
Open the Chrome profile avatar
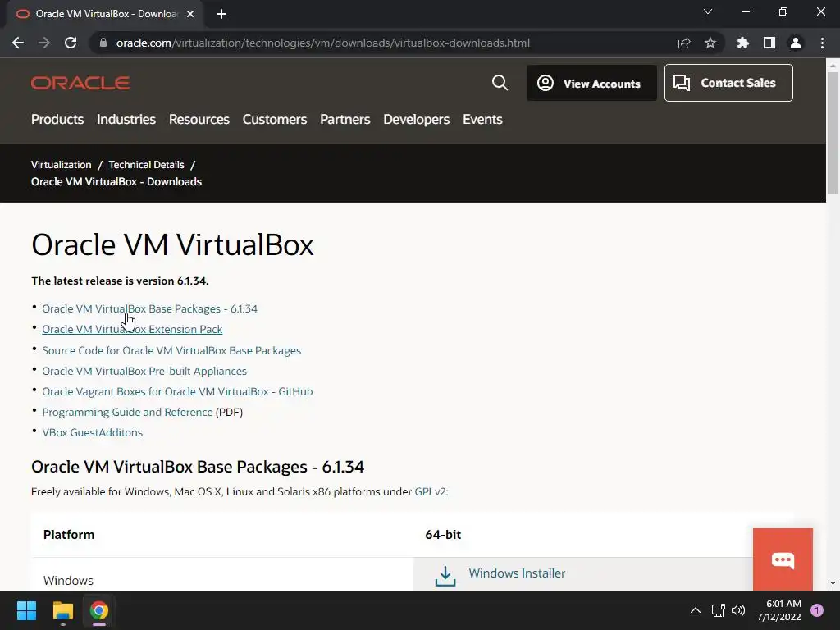point(796,43)
